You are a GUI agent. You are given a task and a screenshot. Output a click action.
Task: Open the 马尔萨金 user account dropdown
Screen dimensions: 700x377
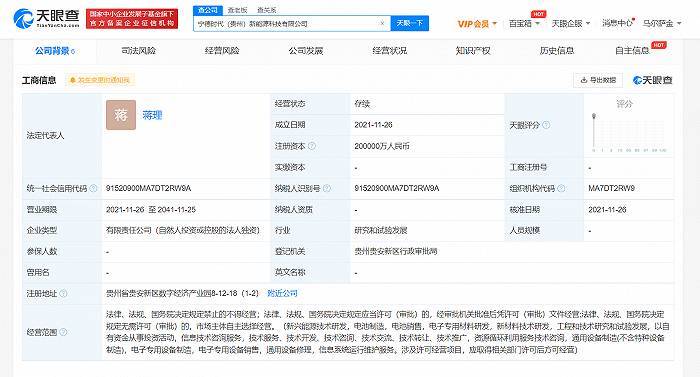pos(662,23)
